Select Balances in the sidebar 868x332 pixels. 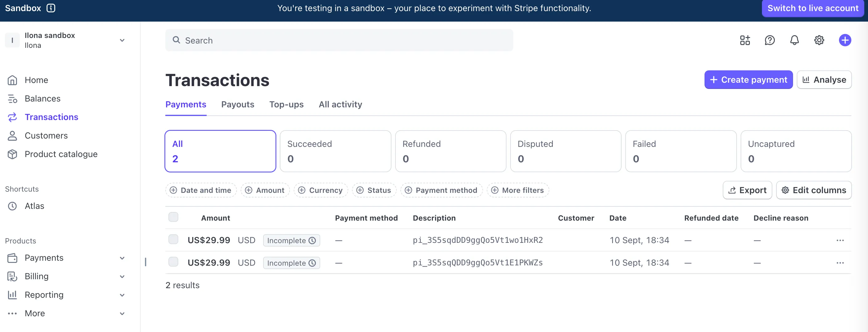pos(43,98)
